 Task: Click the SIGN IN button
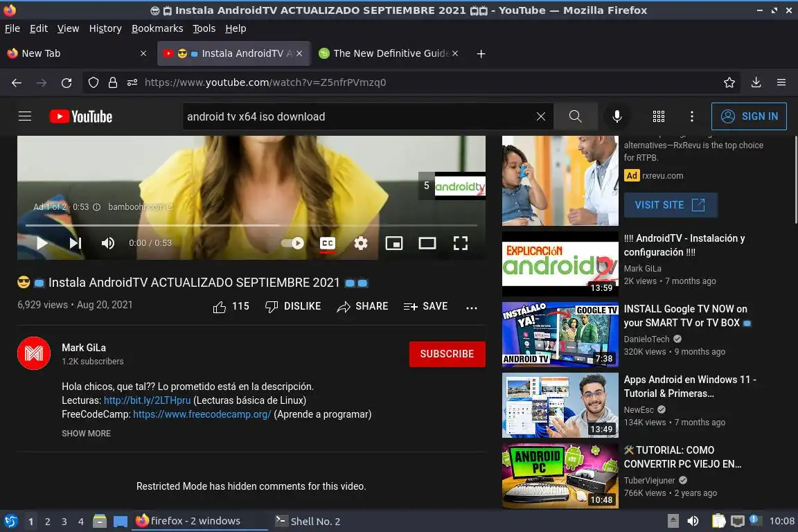(749, 116)
